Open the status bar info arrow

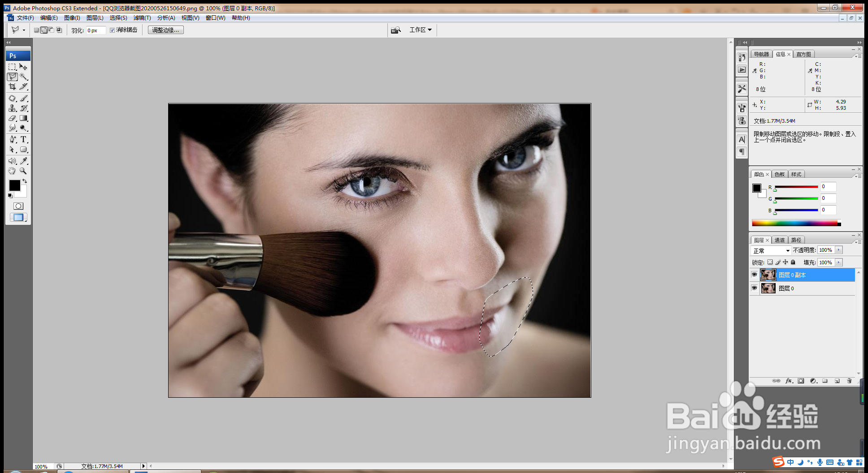pyautogui.click(x=143, y=466)
